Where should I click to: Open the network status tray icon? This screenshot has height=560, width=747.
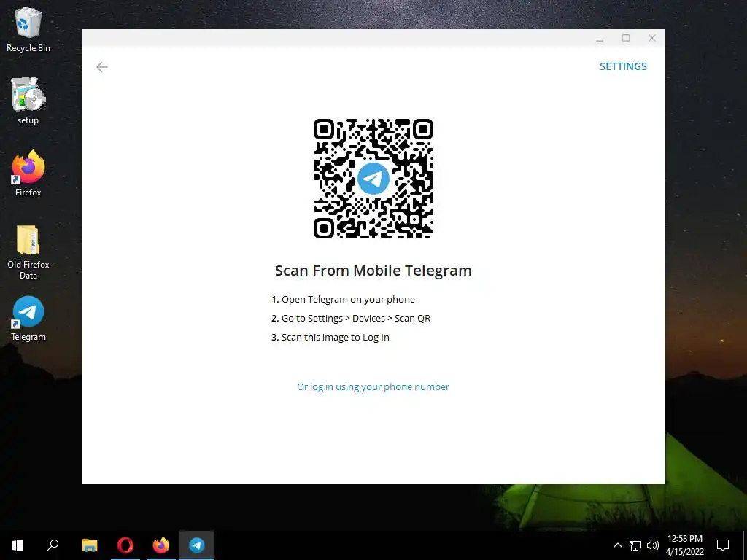(635, 545)
